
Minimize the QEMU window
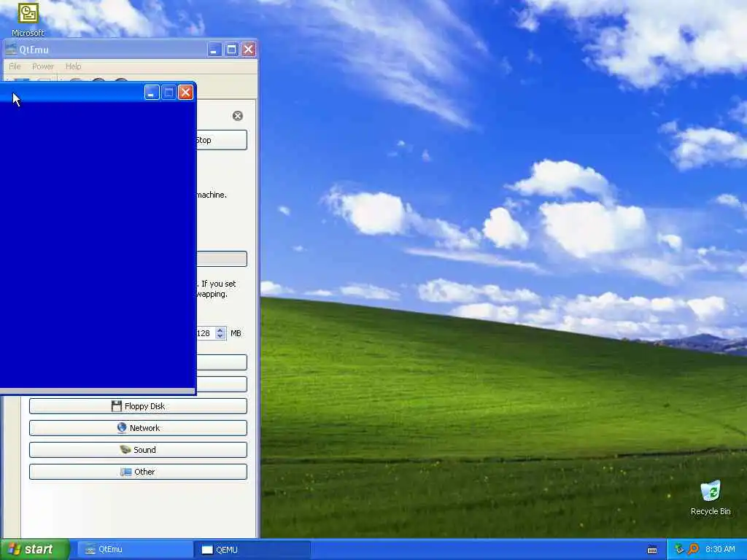pos(152,93)
